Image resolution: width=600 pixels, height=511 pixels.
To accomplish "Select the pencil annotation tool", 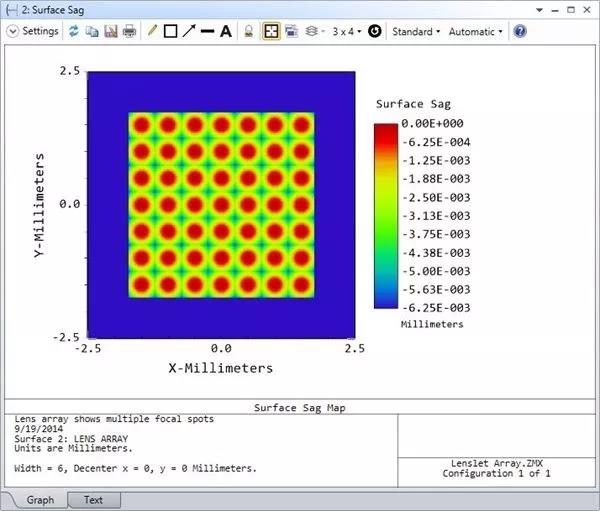I will pyautogui.click(x=152, y=31).
